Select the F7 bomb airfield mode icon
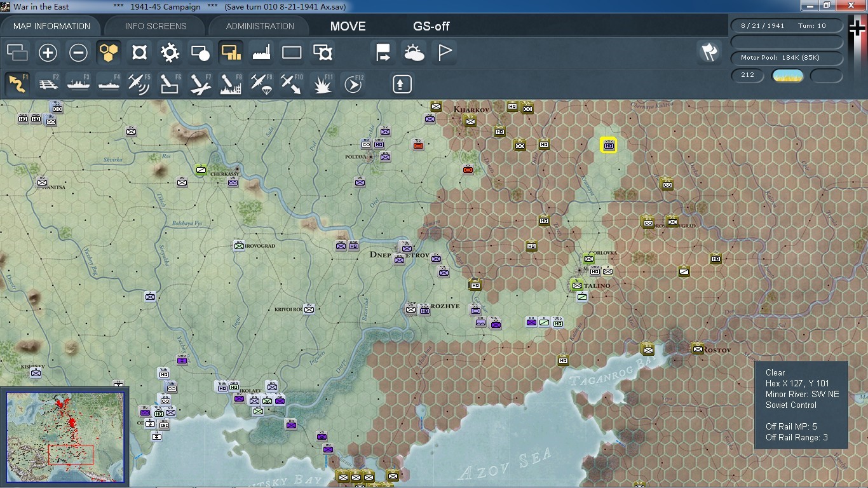This screenshot has height=488, width=868. (200, 84)
